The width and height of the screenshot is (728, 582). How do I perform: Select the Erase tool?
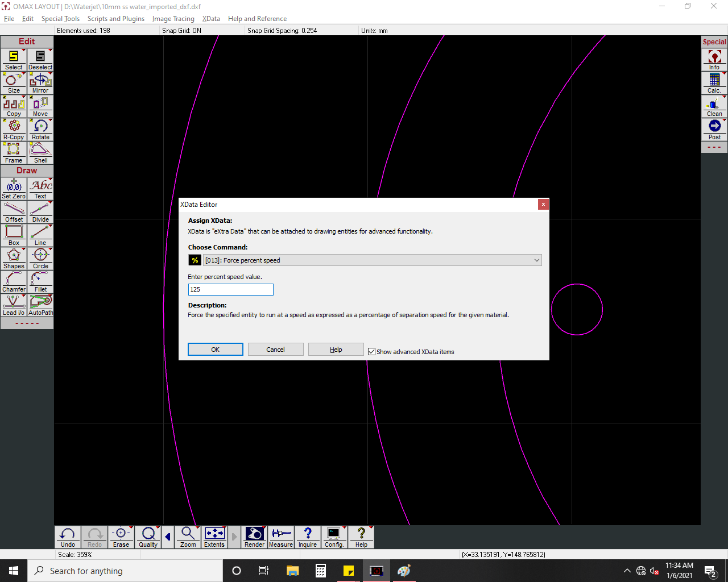coord(121,537)
